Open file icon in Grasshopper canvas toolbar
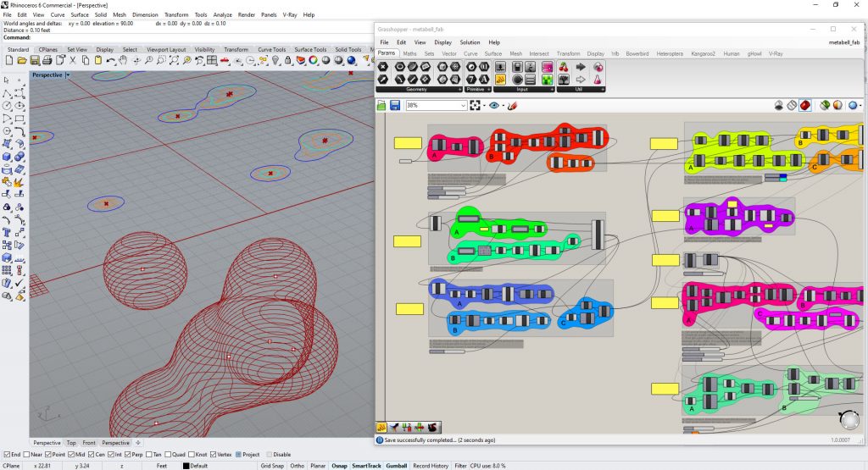Image resolution: width=868 pixels, height=470 pixels. click(381, 105)
